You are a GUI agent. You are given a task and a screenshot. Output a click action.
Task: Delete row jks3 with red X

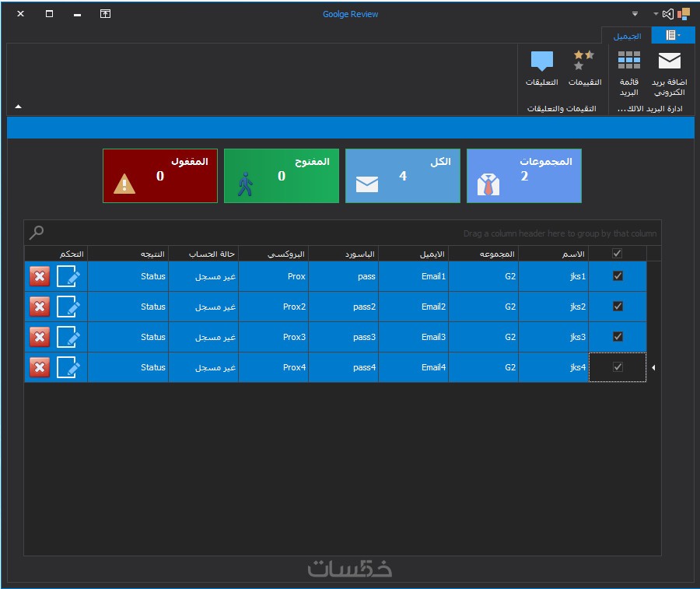click(x=40, y=337)
